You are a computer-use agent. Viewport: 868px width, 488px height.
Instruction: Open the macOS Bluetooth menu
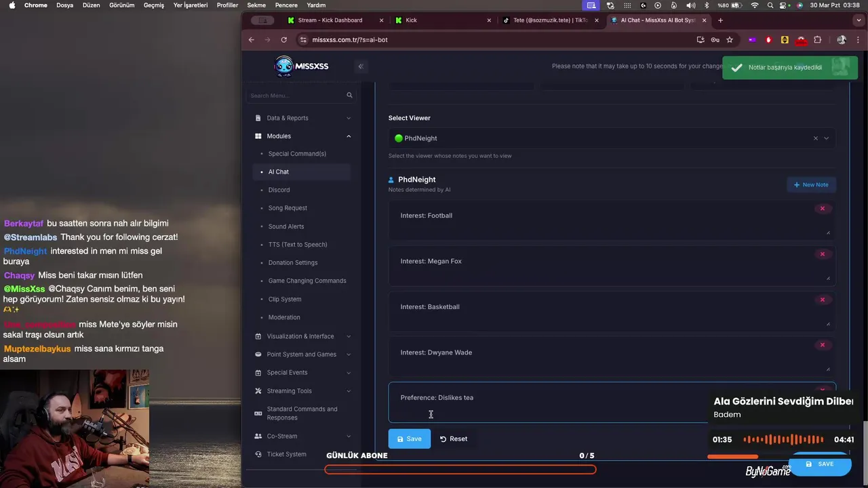tap(707, 5)
